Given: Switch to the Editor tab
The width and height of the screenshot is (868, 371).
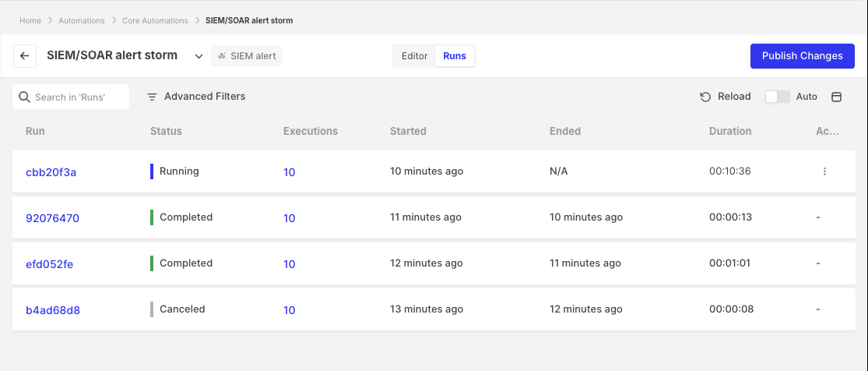Looking at the screenshot, I should pos(415,56).
